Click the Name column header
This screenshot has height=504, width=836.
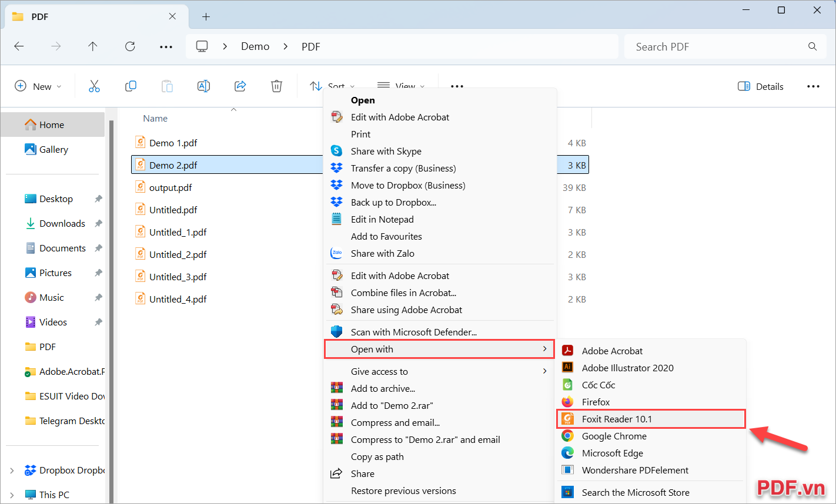155,118
